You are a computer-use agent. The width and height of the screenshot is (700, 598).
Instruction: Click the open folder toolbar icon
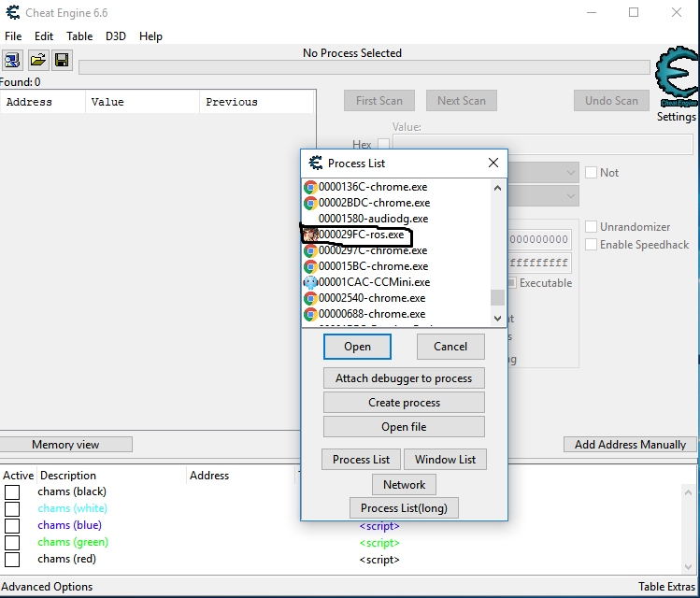(38, 60)
